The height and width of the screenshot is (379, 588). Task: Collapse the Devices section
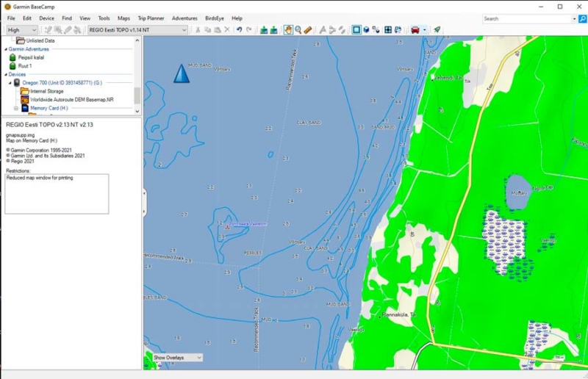[x=6, y=75]
